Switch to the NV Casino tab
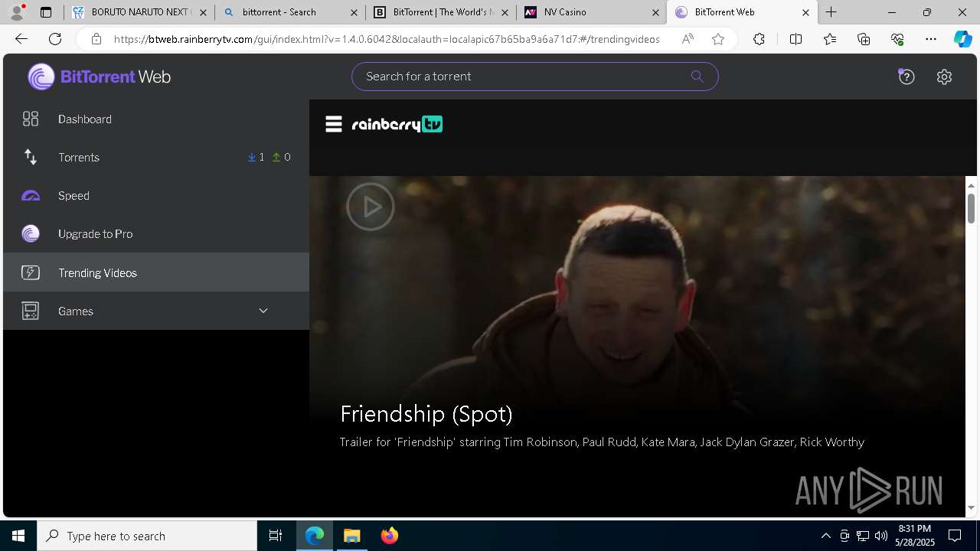The image size is (980, 551). click(591, 12)
